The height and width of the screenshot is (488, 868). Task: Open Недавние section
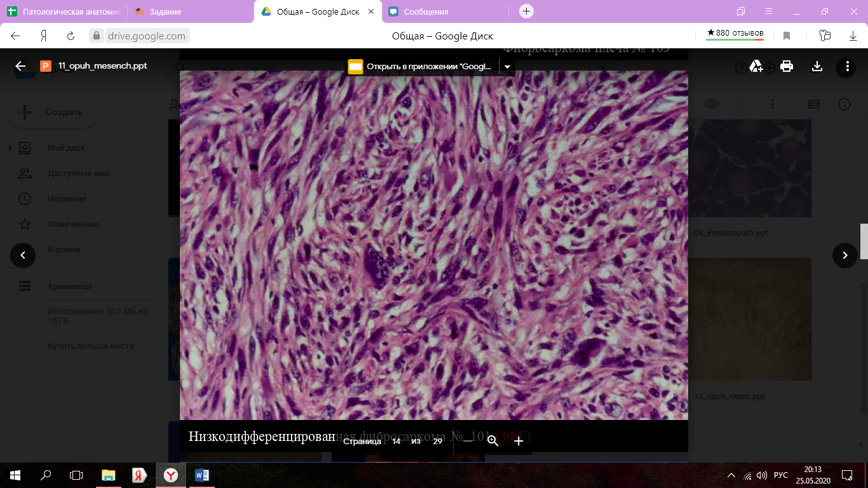(67, 199)
